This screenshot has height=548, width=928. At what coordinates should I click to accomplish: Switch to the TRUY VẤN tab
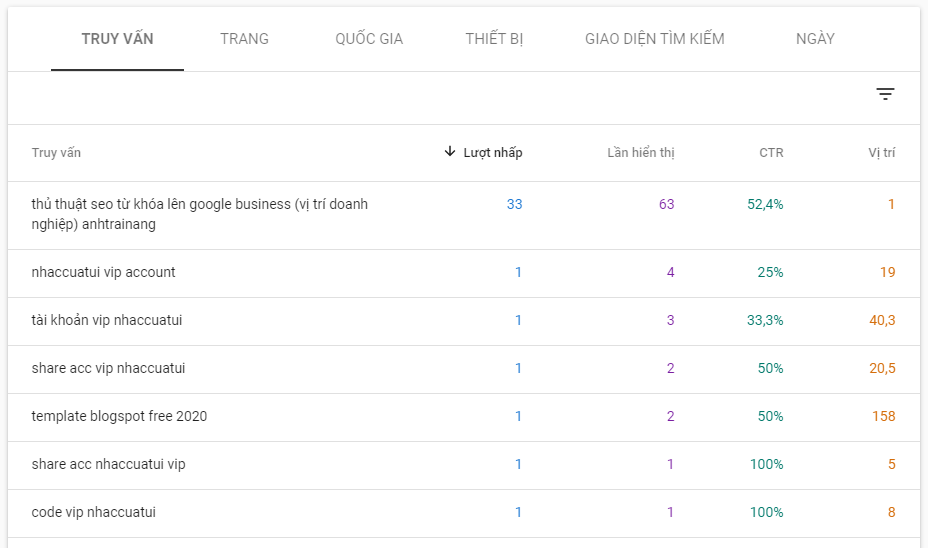point(117,39)
